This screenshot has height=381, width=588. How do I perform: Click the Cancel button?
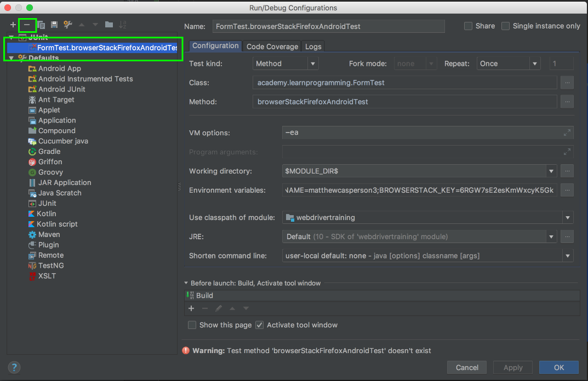467,367
